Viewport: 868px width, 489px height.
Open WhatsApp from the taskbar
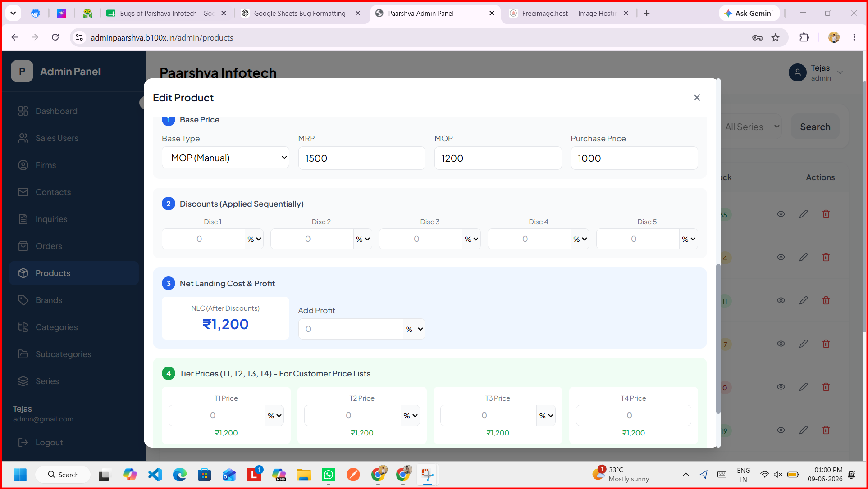tap(329, 475)
